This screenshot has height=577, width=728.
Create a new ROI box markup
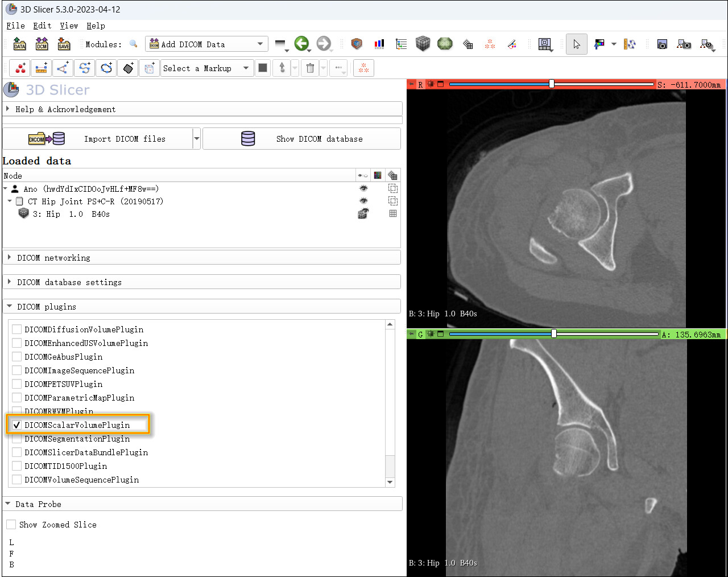(149, 68)
